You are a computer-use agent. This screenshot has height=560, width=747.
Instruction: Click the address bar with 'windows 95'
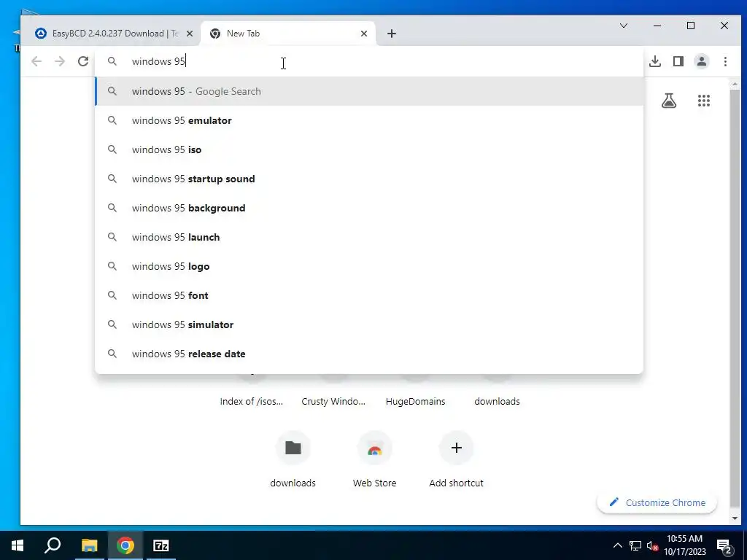coord(369,61)
